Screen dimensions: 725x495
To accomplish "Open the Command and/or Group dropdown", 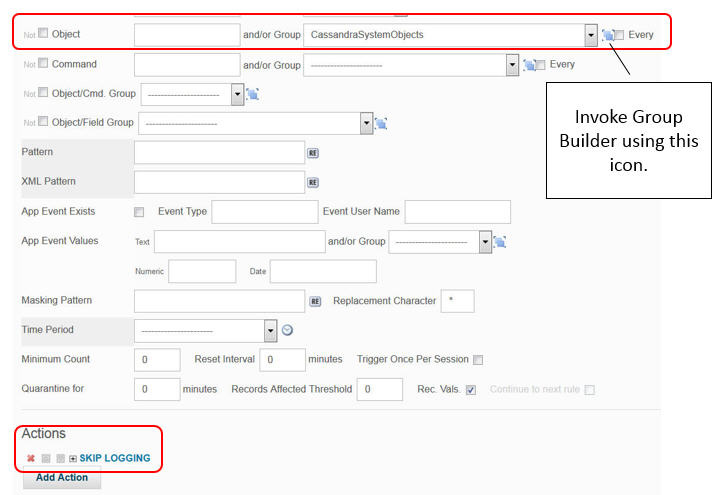I will [x=411, y=65].
